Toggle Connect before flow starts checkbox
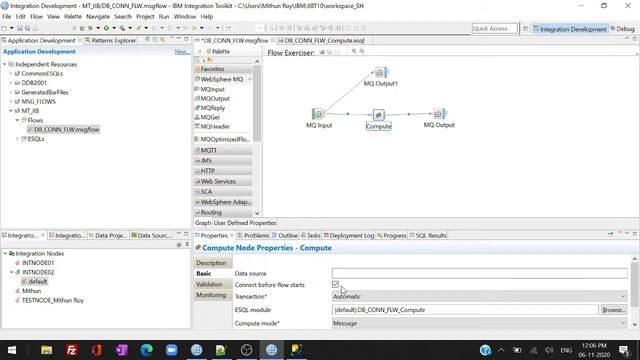Viewport: 640px width, 360px height. coord(336,284)
